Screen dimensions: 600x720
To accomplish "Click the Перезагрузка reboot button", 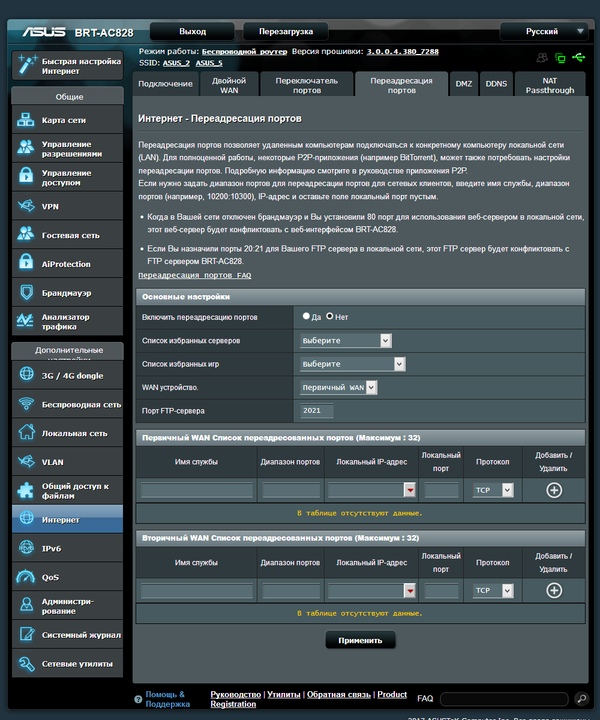I will (x=286, y=31).
